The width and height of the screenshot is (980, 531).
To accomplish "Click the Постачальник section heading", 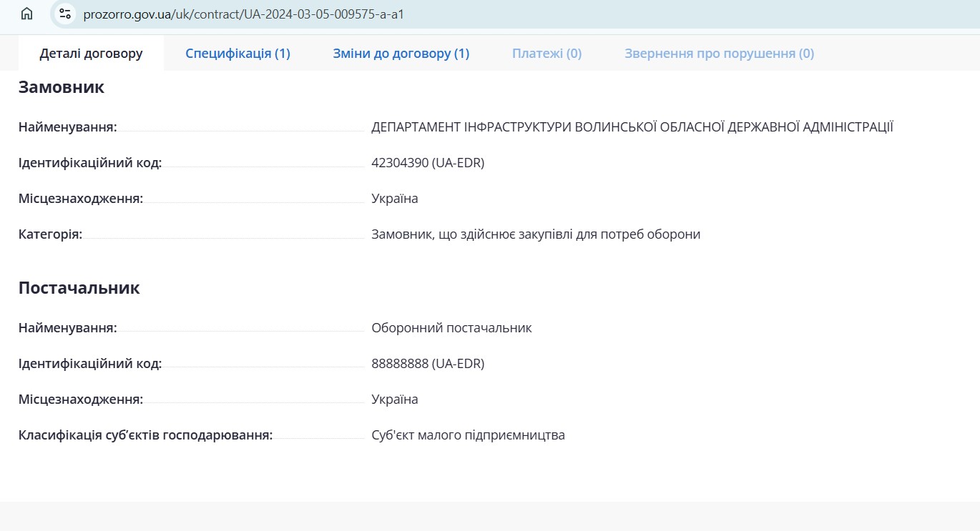I will (x=79, y=288).
